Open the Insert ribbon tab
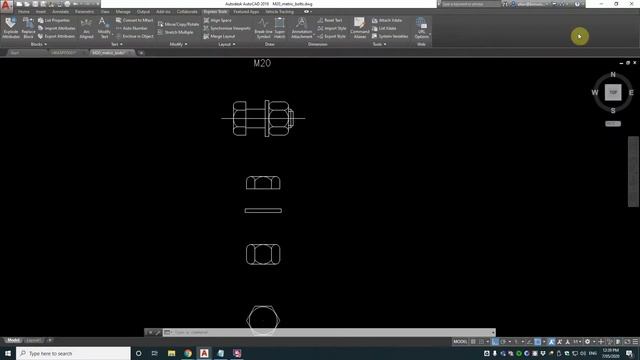Image resolution: width=640 pixels, height=360 pixels. 41,12
